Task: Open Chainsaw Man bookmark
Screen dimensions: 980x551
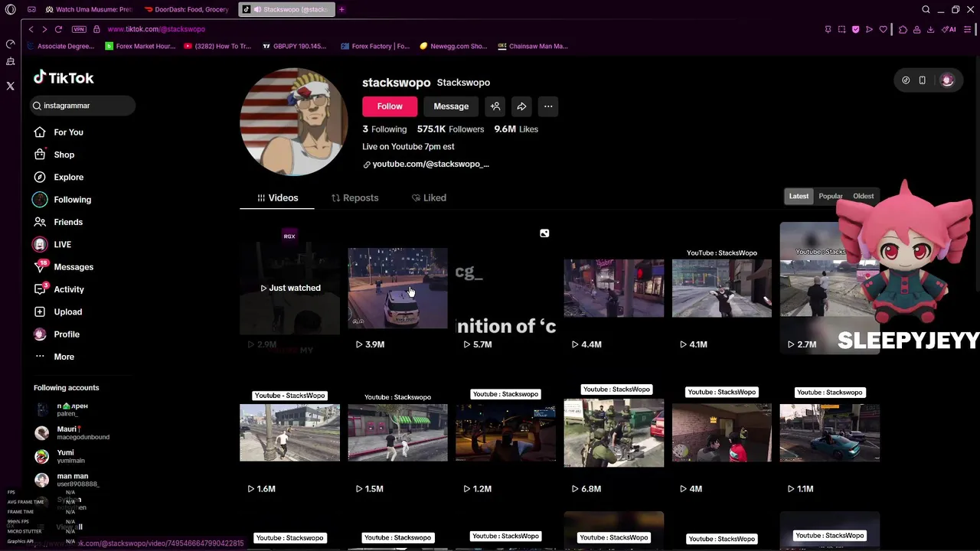Action: click(x=533, y=46)
